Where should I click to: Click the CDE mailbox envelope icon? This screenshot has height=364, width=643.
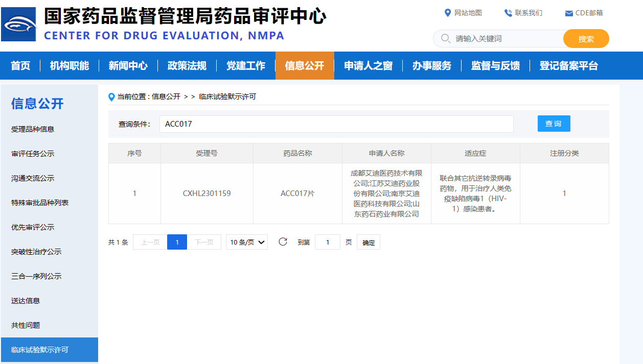pos(569,13)
